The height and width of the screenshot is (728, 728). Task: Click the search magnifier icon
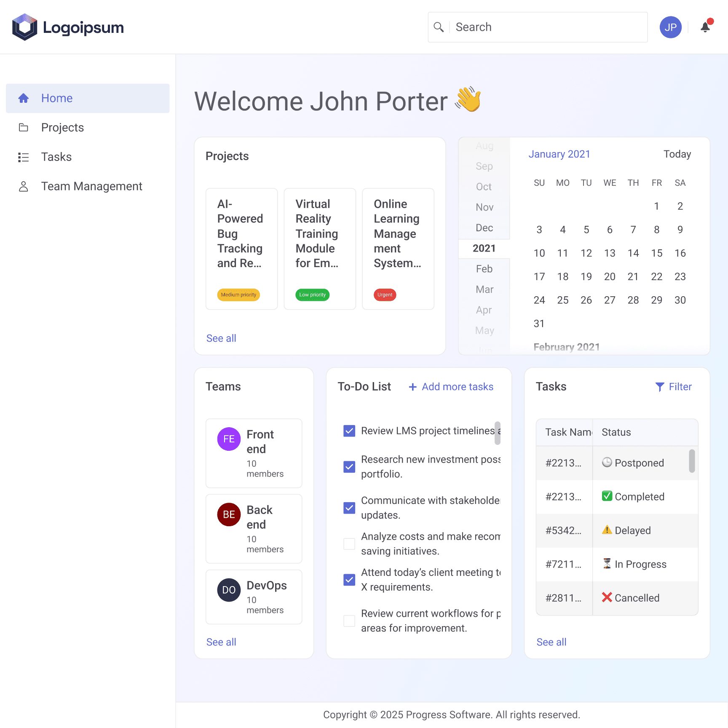click(x=439, y=27)
